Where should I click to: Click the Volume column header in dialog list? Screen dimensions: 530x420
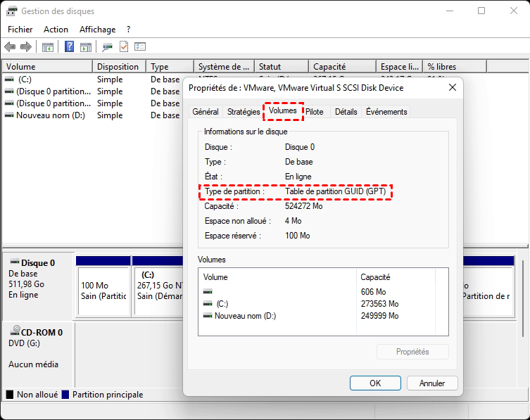coord(277,277)
